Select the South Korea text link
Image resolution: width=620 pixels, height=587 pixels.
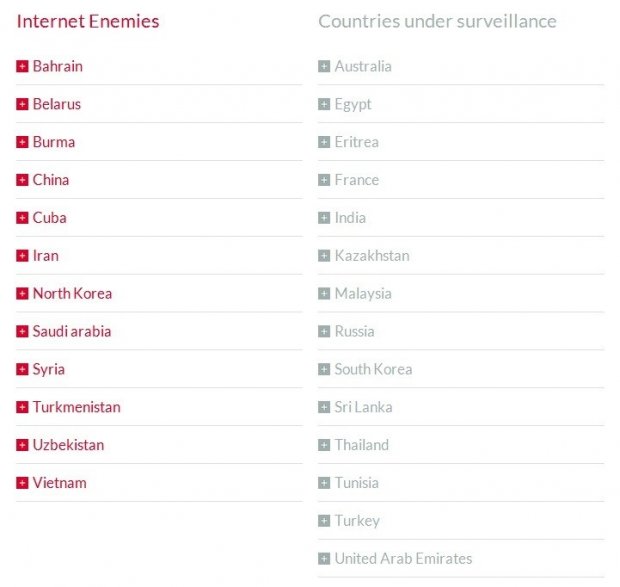click(x=373, y=369)
